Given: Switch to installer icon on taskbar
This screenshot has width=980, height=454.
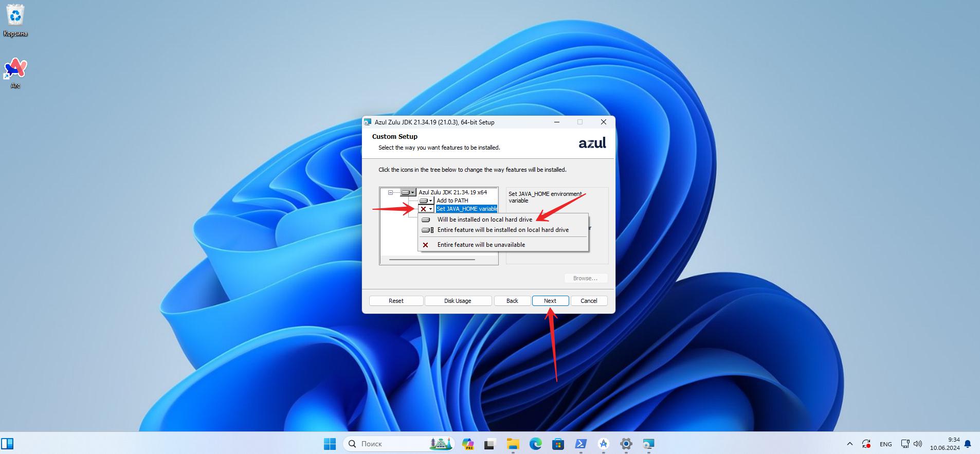Looking at the screenshot, I should (648, 444).
